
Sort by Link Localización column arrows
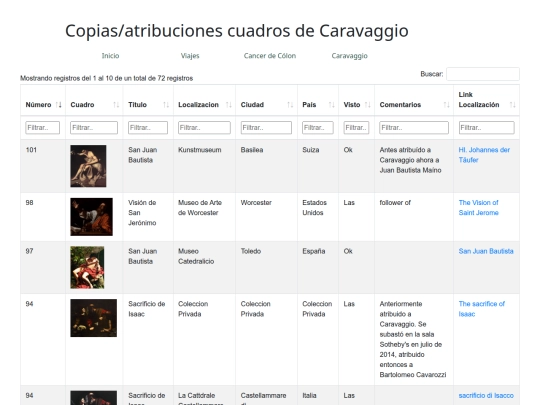point(512,105)
